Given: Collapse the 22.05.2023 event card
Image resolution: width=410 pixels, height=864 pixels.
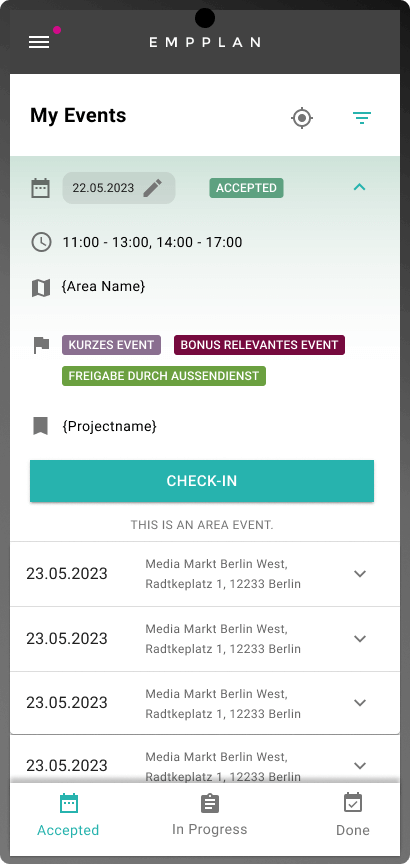Looking at the screenshot, I should [x=359, y=187].
